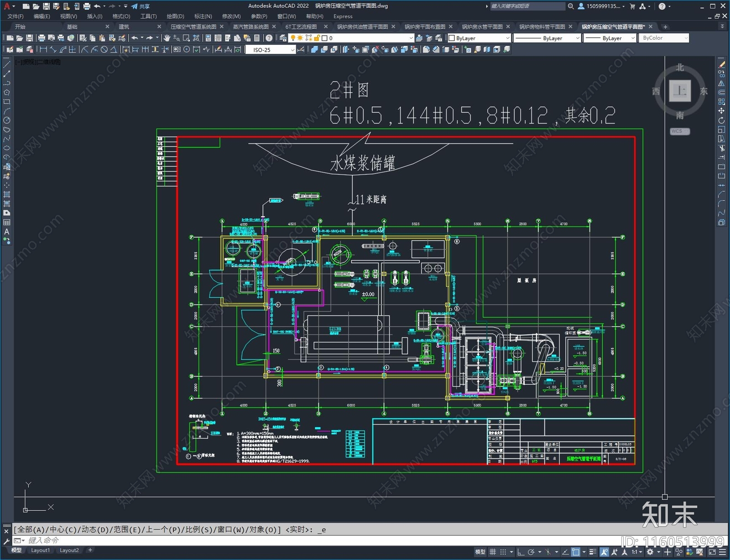Viewport: 730px width, 560px height.
Task: Click the search magnifier icon in title bar
Action: (x=570, y=6)
